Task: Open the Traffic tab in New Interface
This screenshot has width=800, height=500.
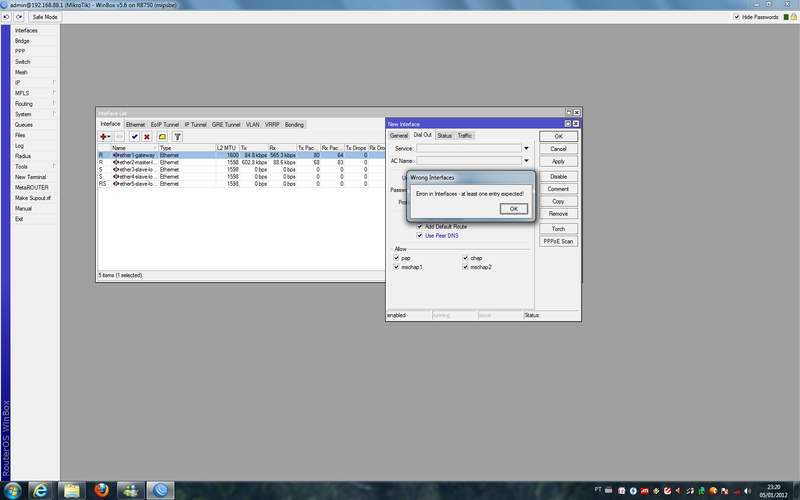Action: (x=465, y=136)
